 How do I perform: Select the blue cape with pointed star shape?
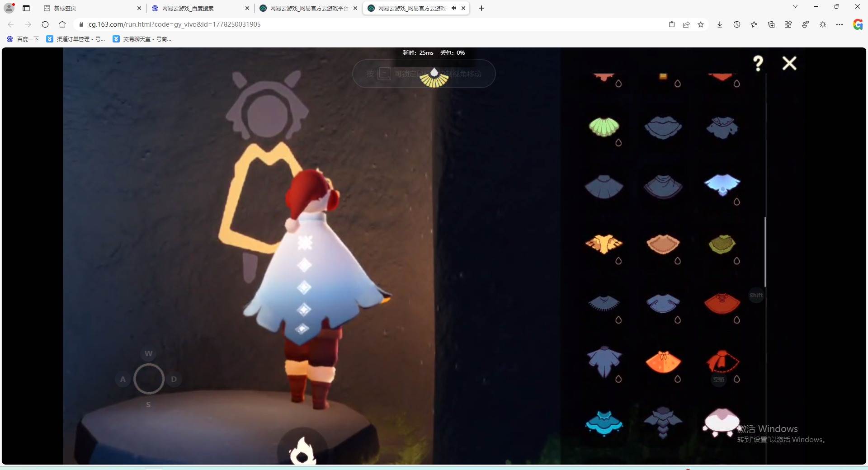(x=604, y=362)
